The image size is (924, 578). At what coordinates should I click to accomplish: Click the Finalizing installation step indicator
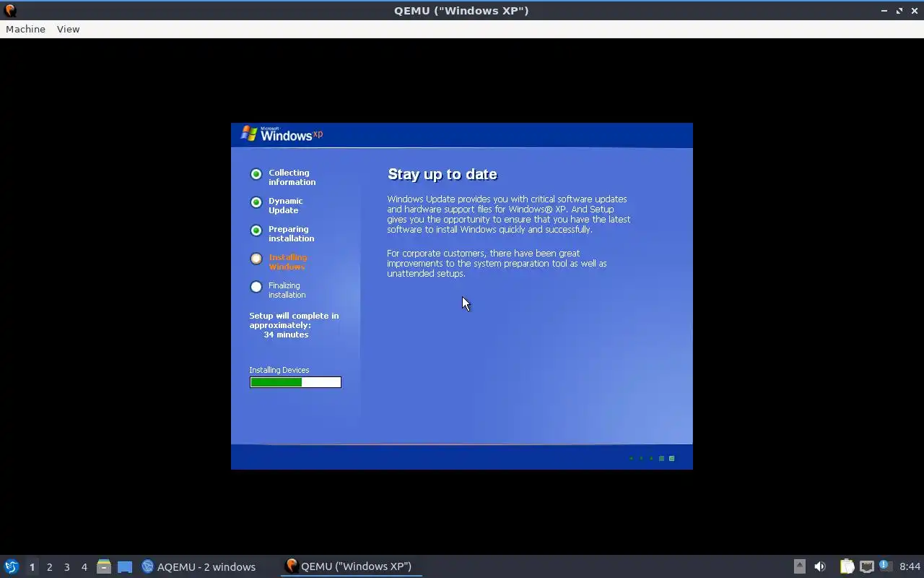point(256,287)
